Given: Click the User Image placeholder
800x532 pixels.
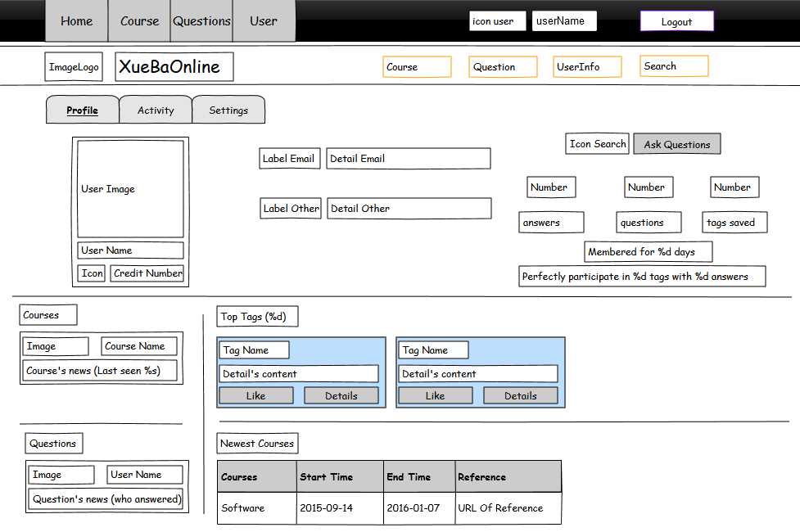Looking at the screenshot, I should [x=130, y=189].
